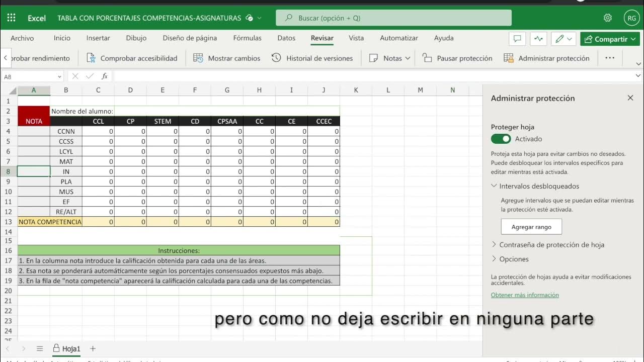Open the editing mode pencil dropdown
644x362 pixels.
(563, 39)
